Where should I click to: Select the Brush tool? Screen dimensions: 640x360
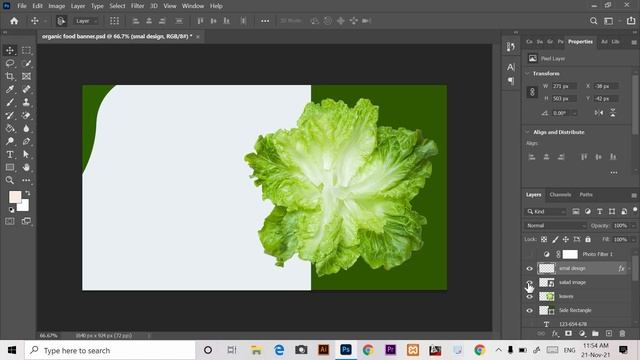click(x=10, y=102)
